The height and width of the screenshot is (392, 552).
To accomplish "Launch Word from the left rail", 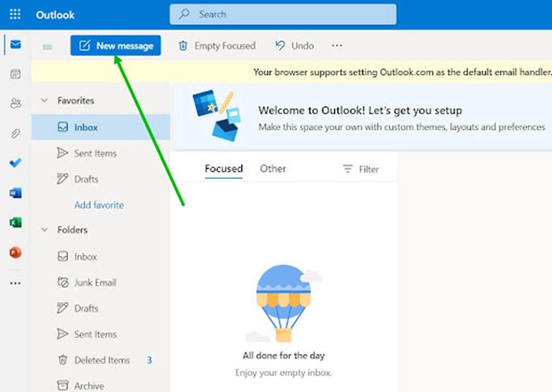I will pos(15,192).
